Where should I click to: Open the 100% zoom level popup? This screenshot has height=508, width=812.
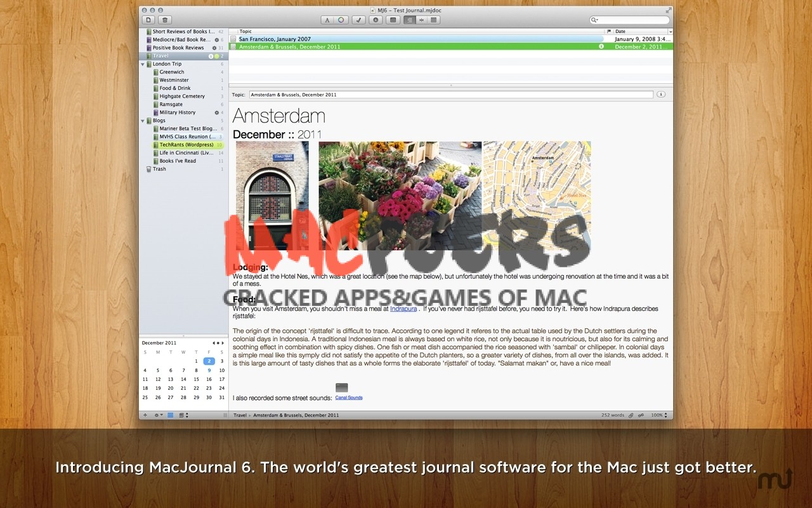point(659,415)
